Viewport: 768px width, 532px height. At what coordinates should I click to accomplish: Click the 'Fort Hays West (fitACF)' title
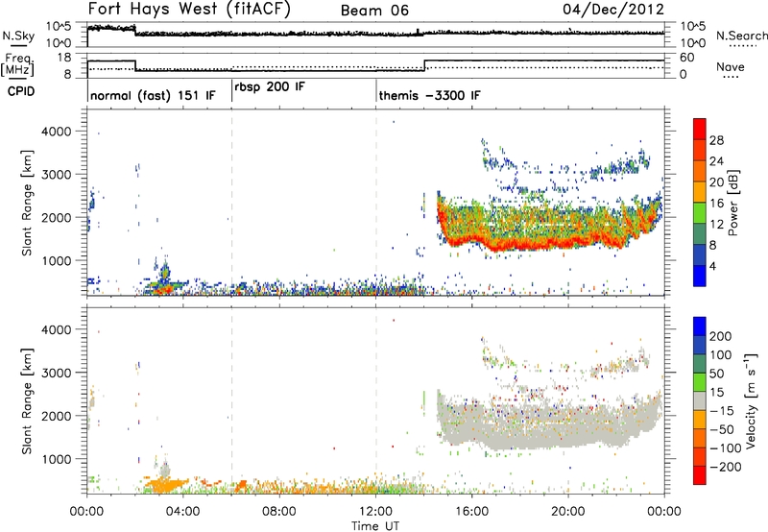point(189,9)
